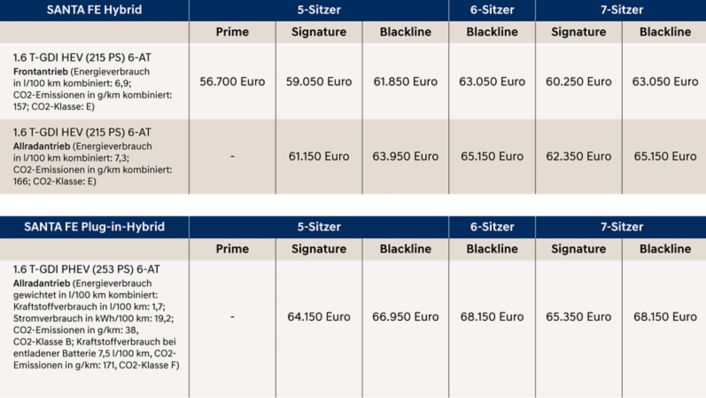Click the 60.250 Euro 7-Sitzer Signature price

(579, 81)
